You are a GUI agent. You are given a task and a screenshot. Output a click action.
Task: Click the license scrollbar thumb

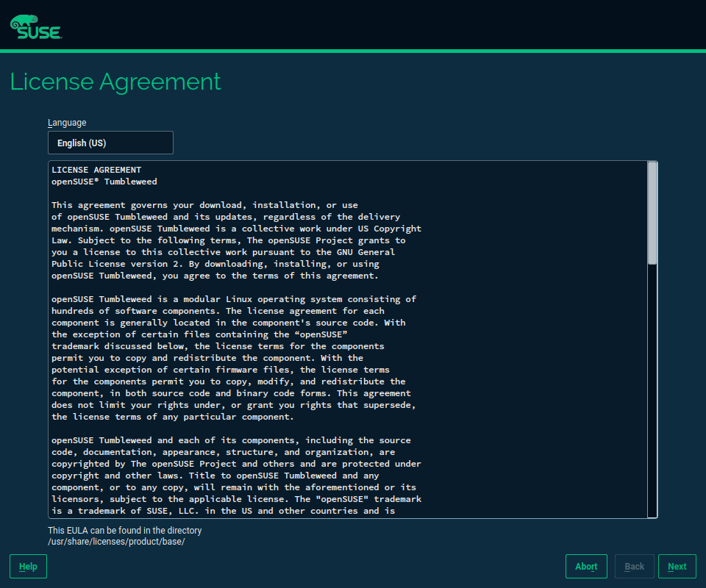click(652, 213)
